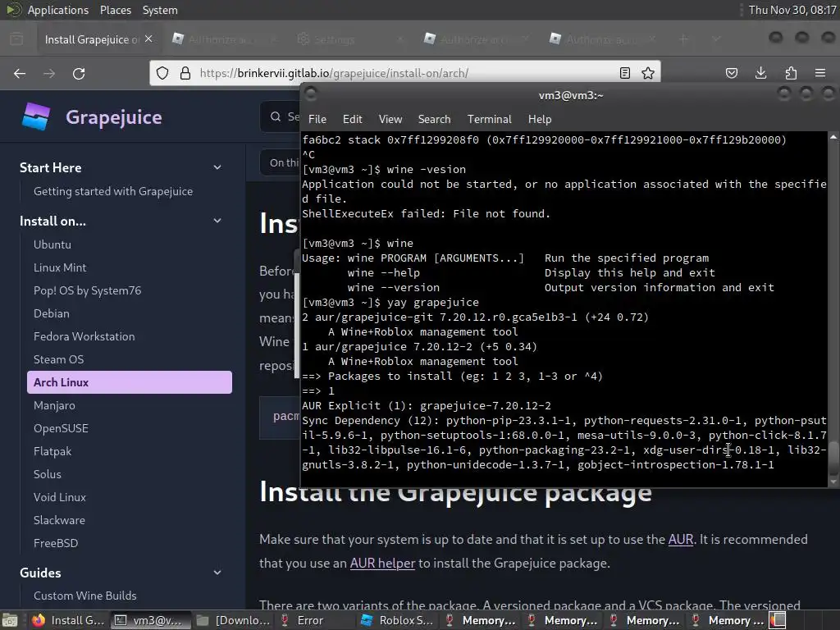Screen dimensions: 840x630
Task: Switch to Roblox S... taskbar item
Action: (397, 620)
